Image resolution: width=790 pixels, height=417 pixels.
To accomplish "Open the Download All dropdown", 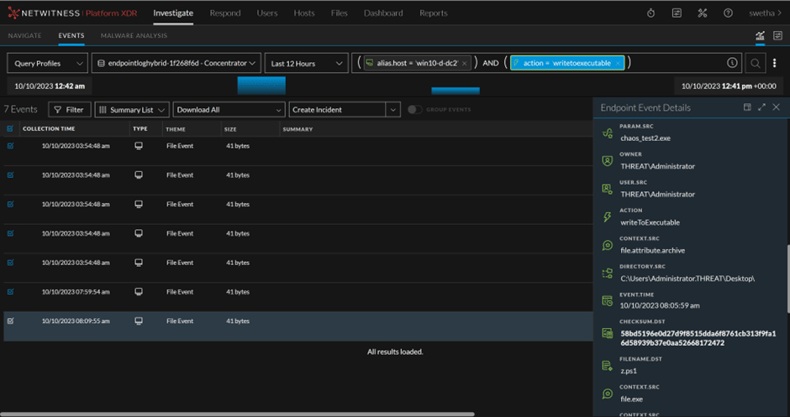I will pyautogui.click(x=228, y=109).
